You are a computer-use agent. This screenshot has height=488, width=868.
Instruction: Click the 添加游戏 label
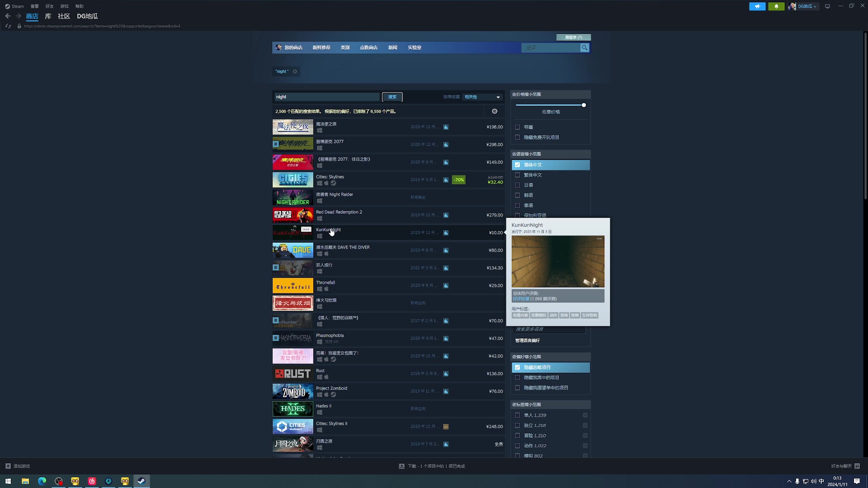(x=21, y=466)
